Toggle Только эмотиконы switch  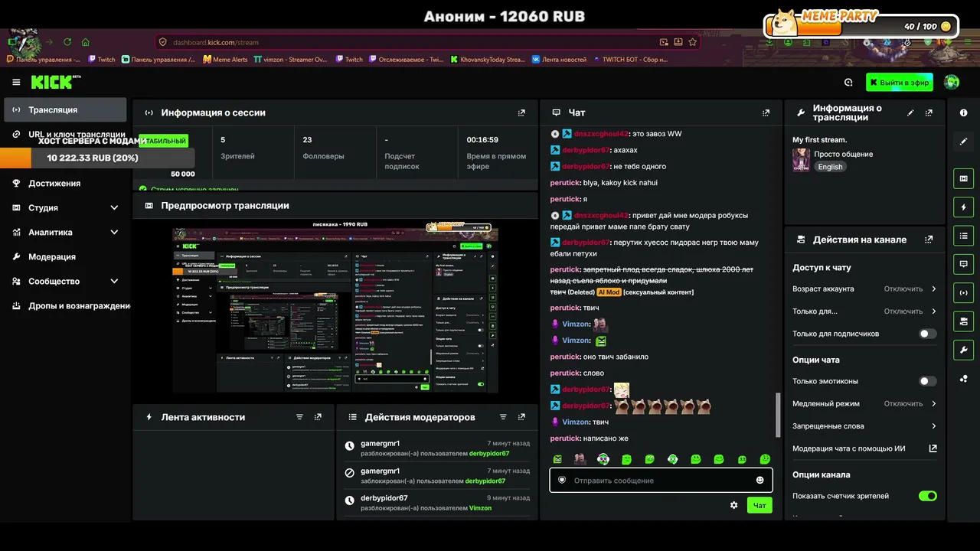[927, 381]
